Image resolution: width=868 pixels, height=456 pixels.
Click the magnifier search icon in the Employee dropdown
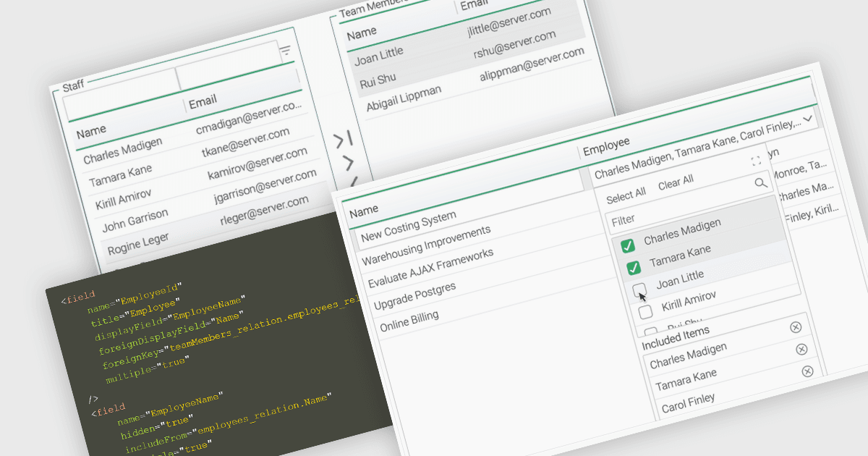761,183
